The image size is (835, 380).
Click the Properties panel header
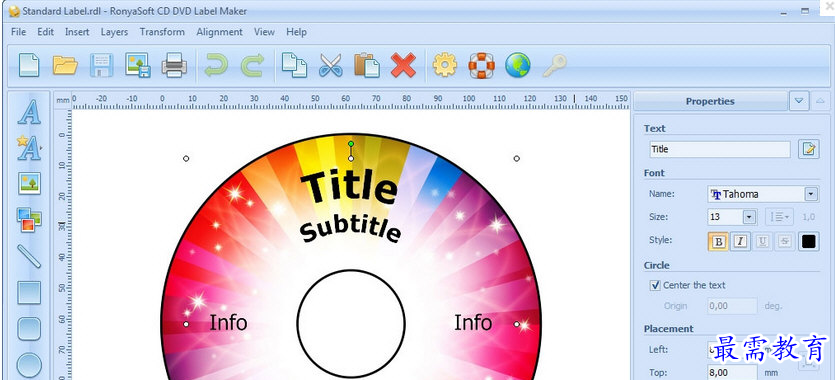pos(710,101)
